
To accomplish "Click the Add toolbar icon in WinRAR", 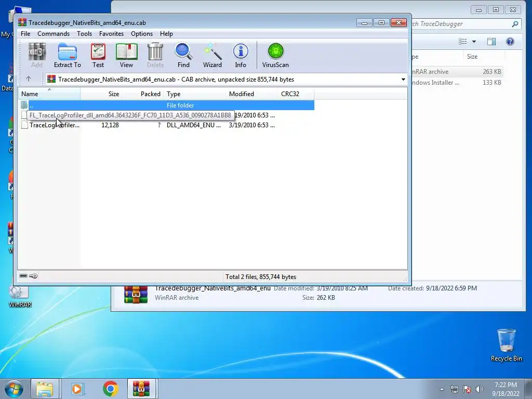I will (37, 55).
